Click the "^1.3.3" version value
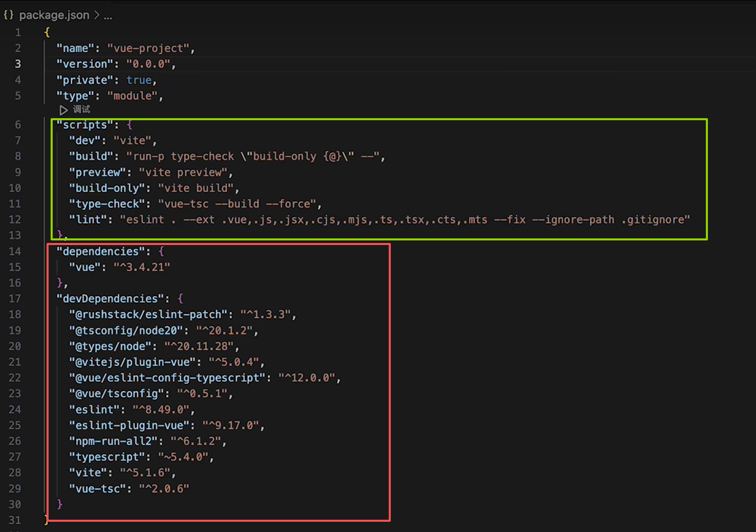Image resolution: width=756 pixels, height=532 pixels. 265,315
